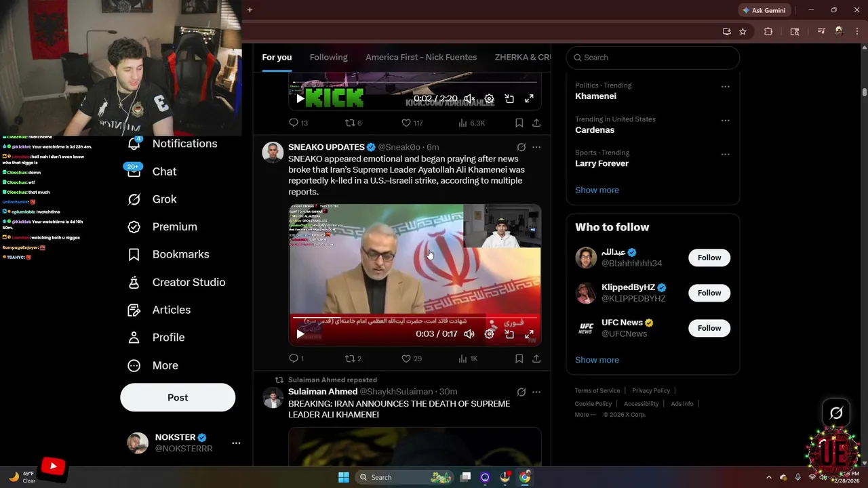Open Creator Studio
868x488 pixels.
[x=176, y=282]
